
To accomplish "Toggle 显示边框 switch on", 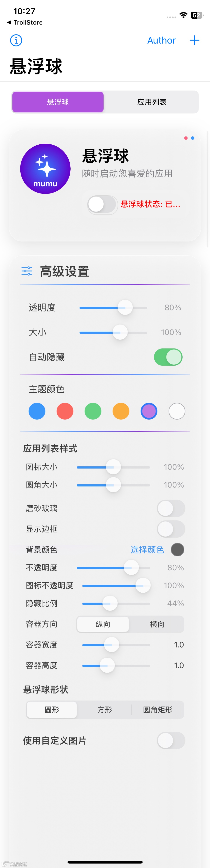I will pyautogui.click(x=171, y=529).
